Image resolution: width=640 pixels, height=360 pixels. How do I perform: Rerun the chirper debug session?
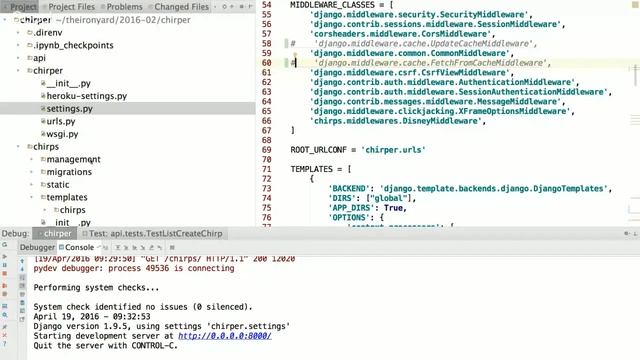tap(4, 245)
